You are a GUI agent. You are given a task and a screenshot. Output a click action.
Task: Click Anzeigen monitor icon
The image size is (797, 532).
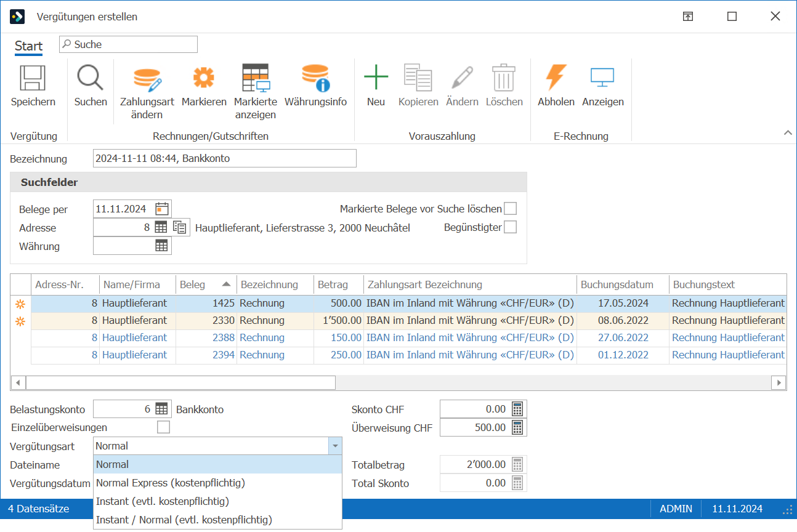[x=602, y=78]
